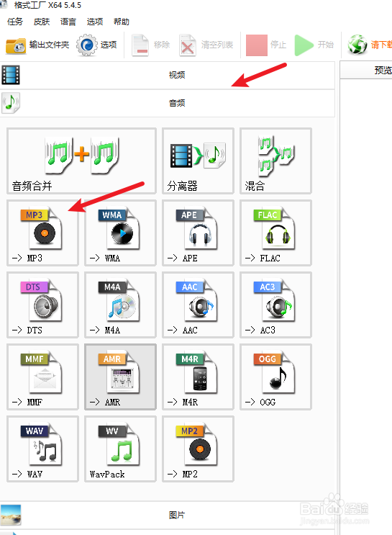Choose convert to DTS format
392x535 pixels.
[42, 305]
